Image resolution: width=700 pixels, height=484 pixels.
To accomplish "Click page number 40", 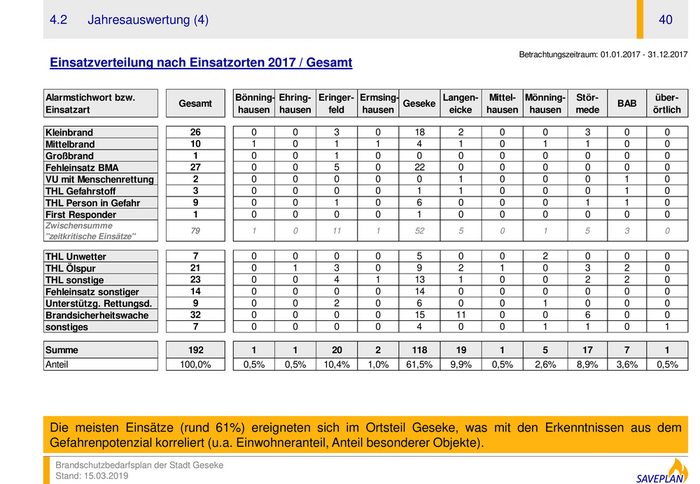I will 665,20.
